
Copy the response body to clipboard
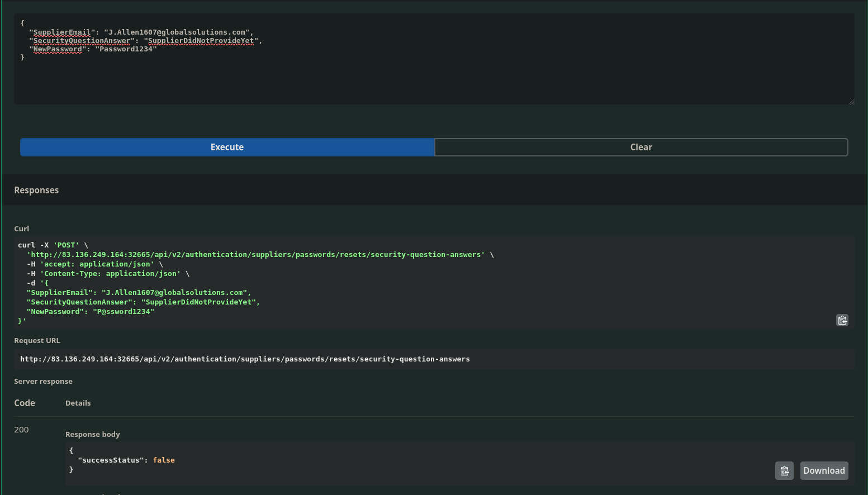tap(784, 470)
